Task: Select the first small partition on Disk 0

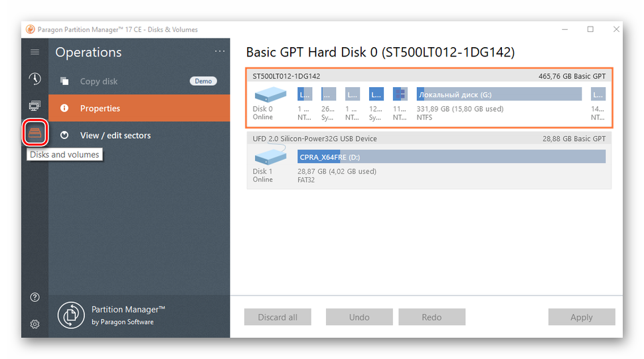Action: 305,94
